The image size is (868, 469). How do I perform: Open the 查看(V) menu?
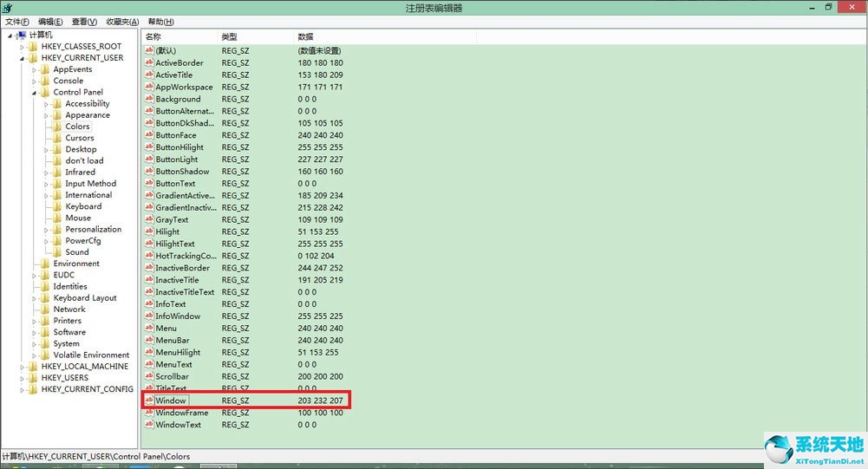[84, 22]
